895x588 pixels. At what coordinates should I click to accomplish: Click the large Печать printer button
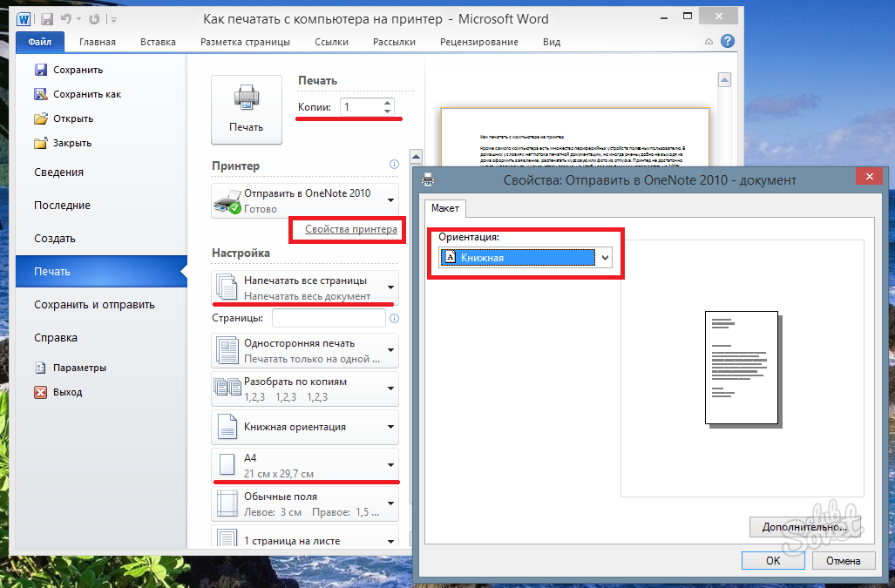[246, 110]
